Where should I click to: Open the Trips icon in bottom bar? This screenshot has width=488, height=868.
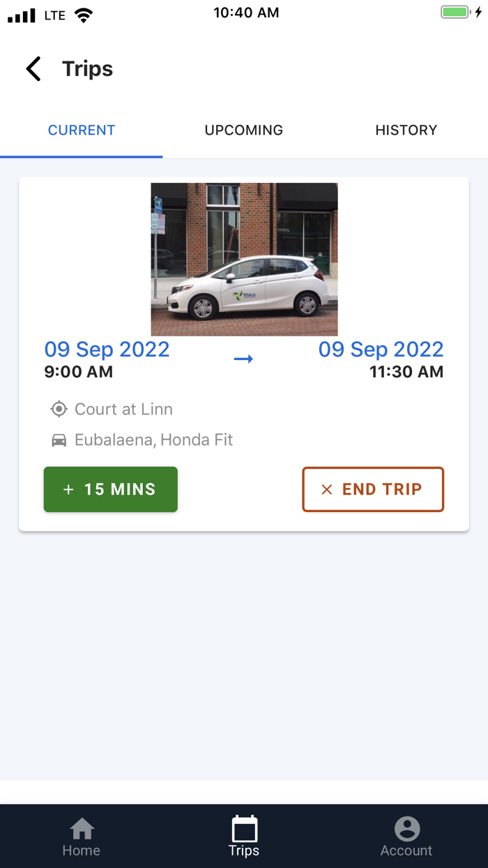point(244,830)
